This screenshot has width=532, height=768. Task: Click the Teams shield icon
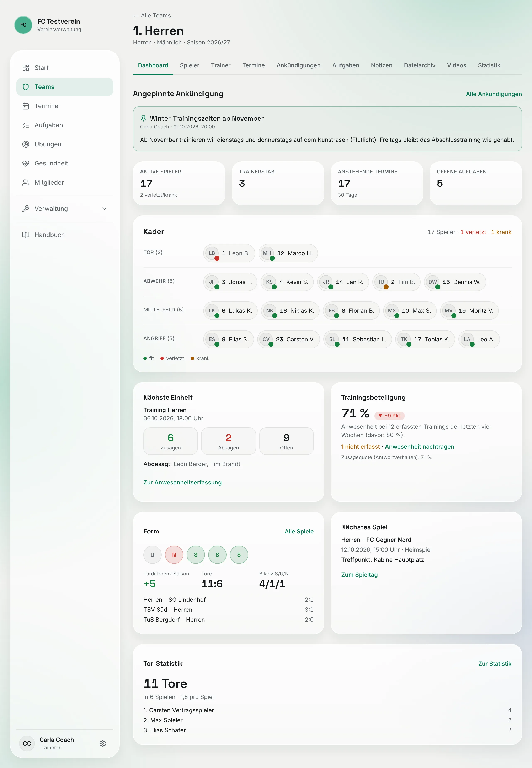click(x=26, y=87)
